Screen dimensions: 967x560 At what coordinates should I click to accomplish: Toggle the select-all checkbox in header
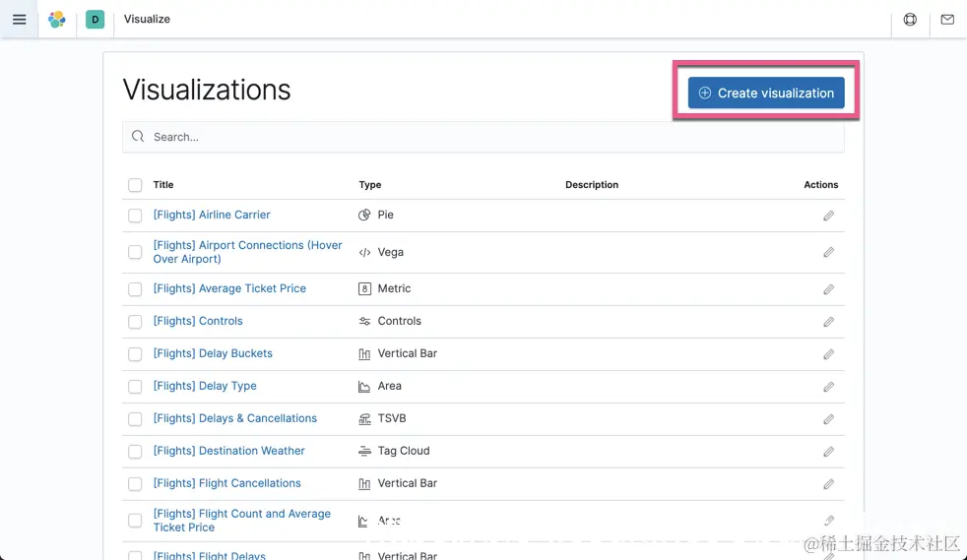[135, 185]
